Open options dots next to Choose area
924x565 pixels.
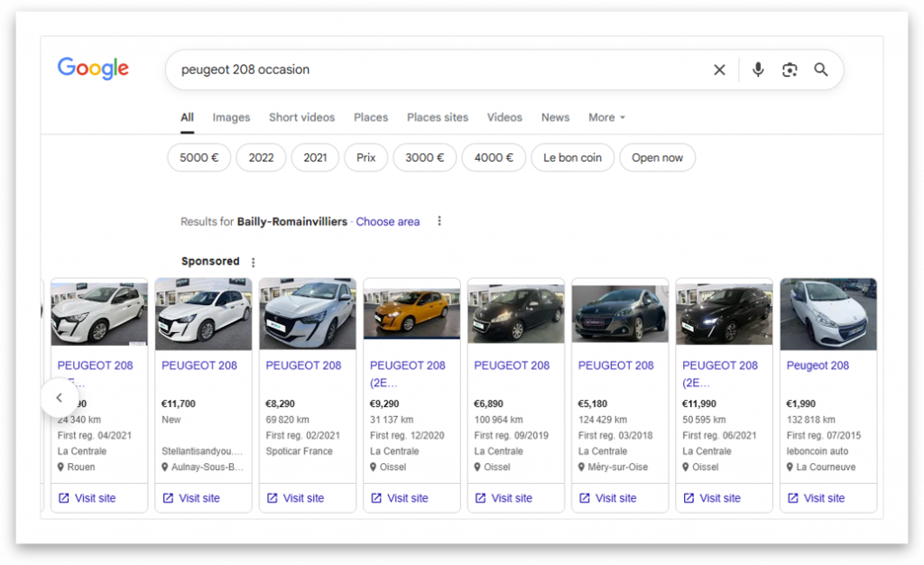(439, 221)
